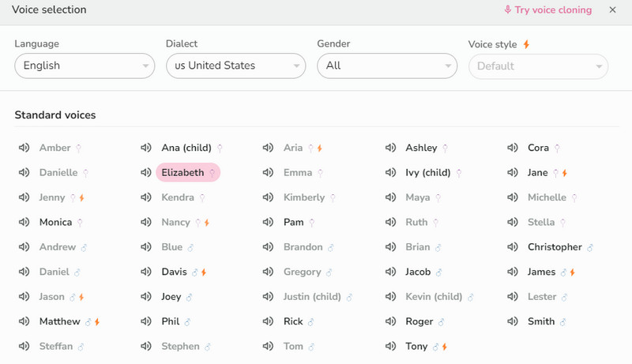Close the Voice selection dialog
632x364 pixels.
pos(612,10)
